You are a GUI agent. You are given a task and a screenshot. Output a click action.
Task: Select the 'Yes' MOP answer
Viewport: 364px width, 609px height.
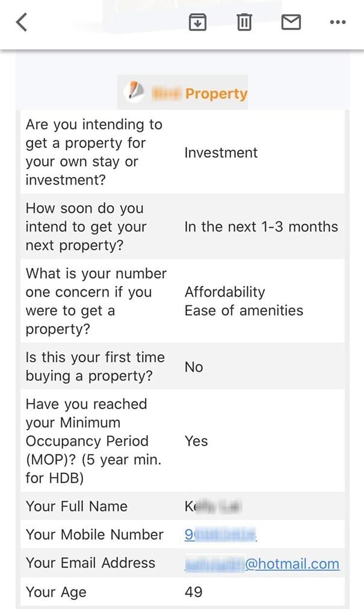point(196,441)
